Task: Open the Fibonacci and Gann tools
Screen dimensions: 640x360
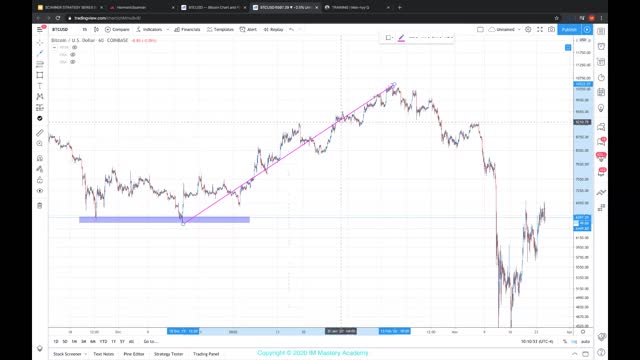Action: (40, 64)
